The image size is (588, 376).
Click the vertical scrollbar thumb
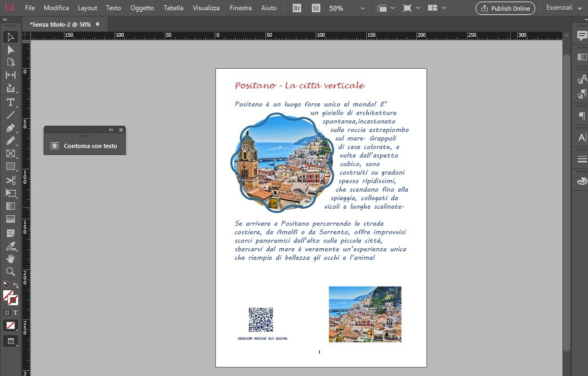(x=566, y=202)
